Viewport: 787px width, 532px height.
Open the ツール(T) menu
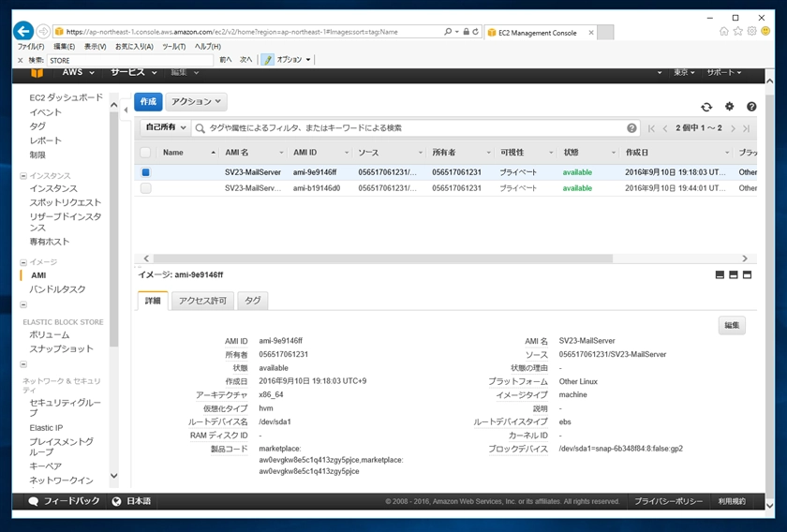click(174, 46)
